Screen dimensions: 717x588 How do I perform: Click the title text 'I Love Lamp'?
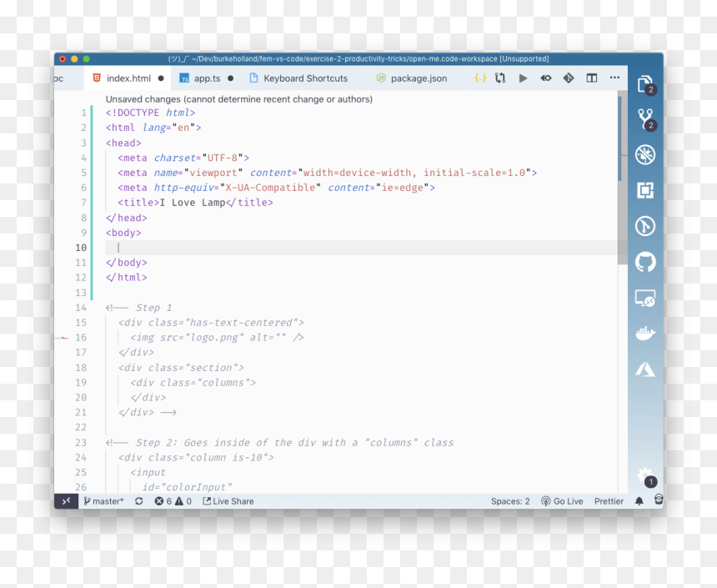pyautogui.click(x=193, y=202)
